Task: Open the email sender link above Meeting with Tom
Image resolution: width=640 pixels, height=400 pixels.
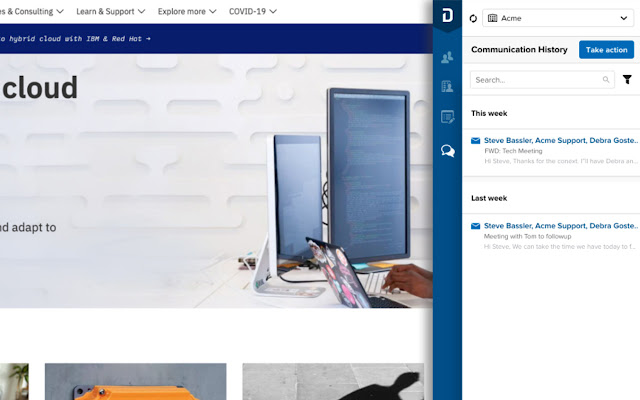Action: (x=561, y=226)
